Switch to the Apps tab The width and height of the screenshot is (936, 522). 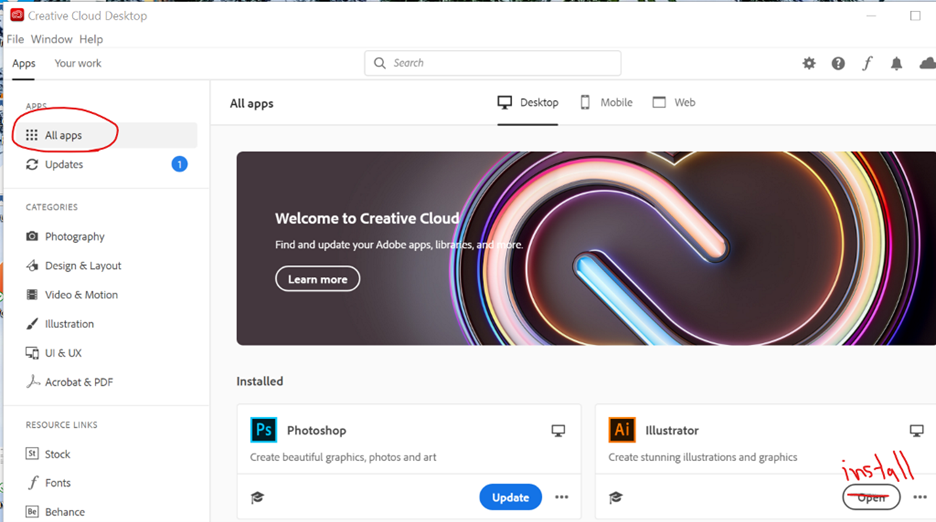(24, 63)
